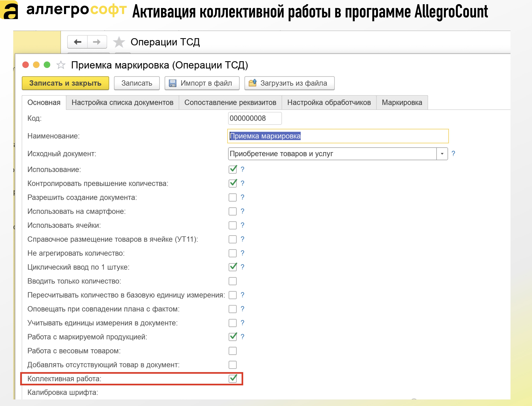The height and width of the screenshot is (406, 532).
Task: Click the Наименование input field
Action: click(x=338, y=136)
